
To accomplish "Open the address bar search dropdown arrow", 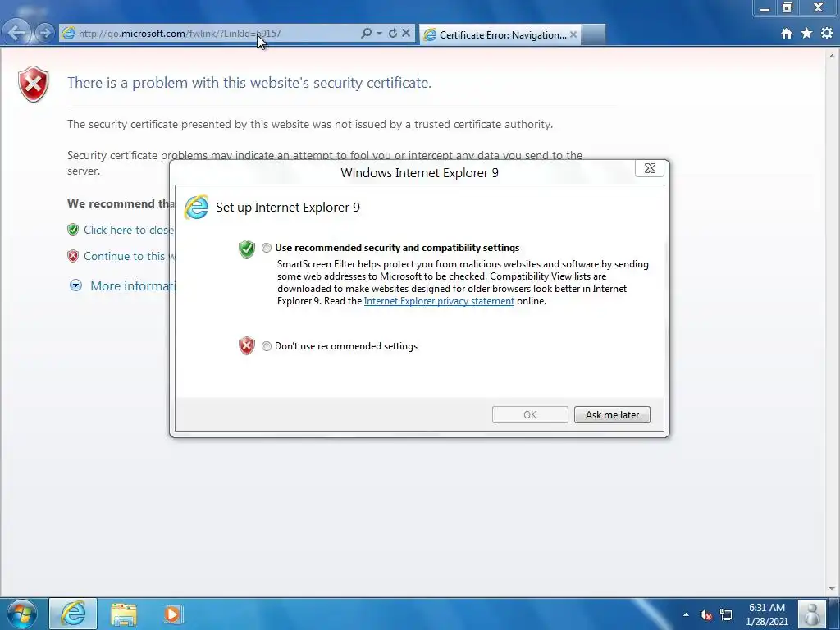I will [379, 33].
